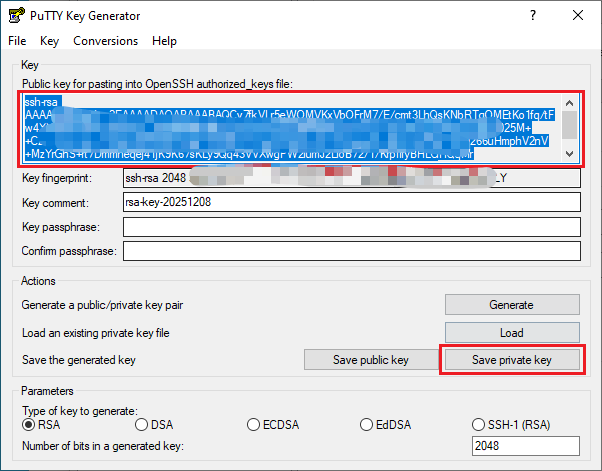Close the PuTTY Key Generator window

(x=578, y=15)
